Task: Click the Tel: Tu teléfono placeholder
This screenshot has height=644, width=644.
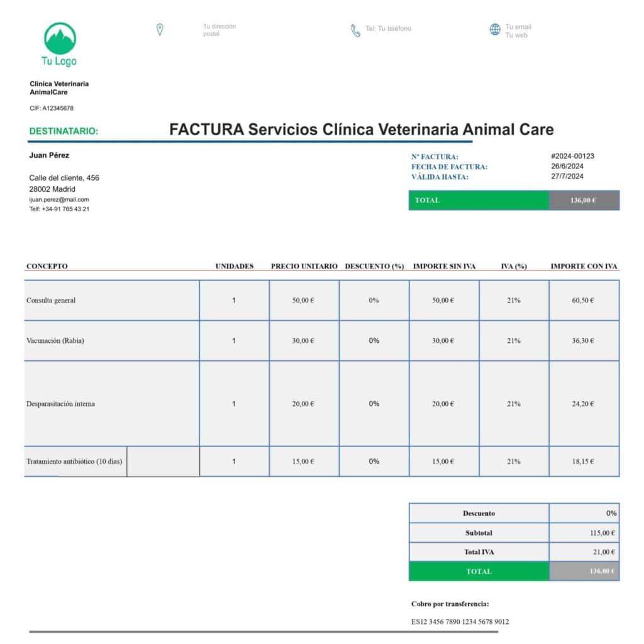Action: (389, 28)
